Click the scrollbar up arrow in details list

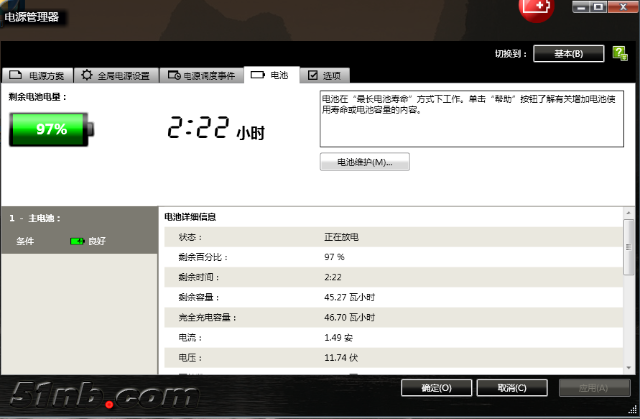(629, 214)
